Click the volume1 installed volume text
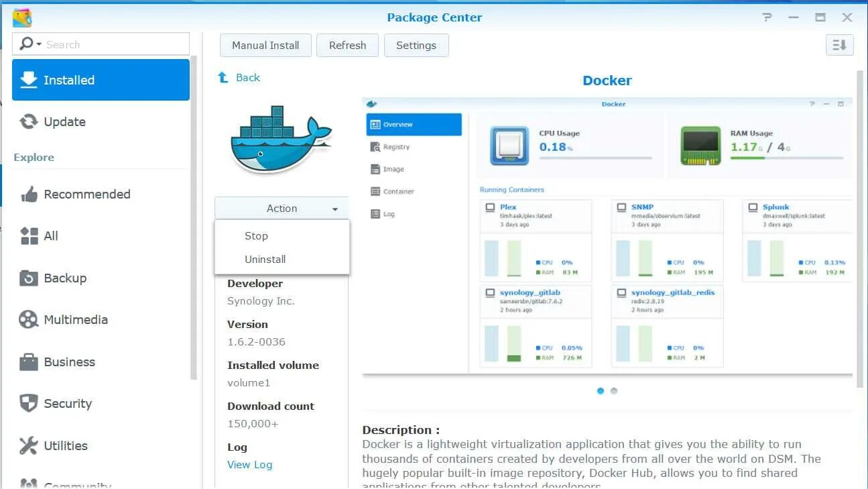868x489 pixels. tap(249, 382)
